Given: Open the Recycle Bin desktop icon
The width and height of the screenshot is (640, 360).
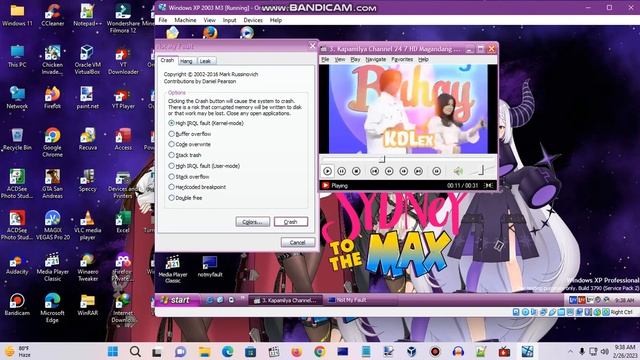Looking at the screenshot, I should [x=17, y=139].
